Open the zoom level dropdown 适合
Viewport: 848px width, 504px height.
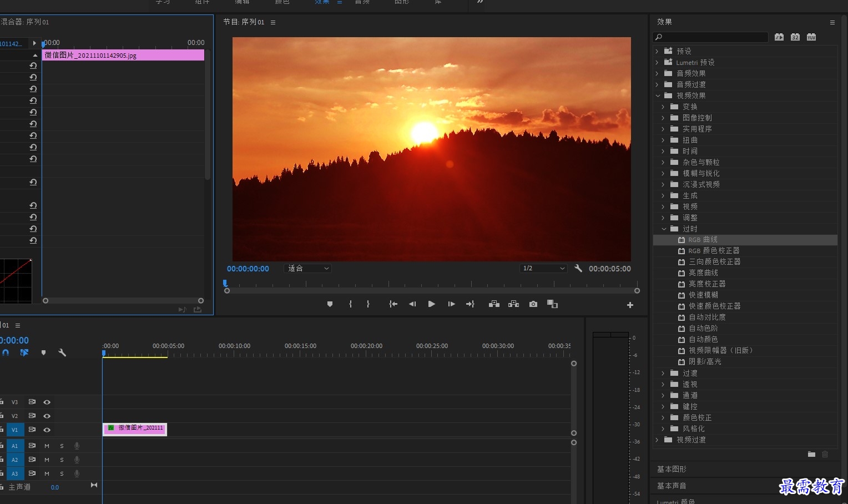point(308,268)
